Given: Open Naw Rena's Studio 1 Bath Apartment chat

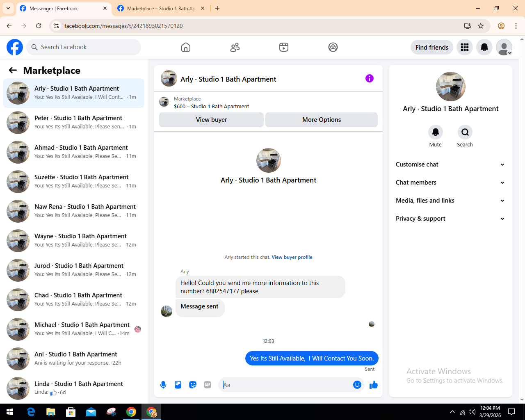Looking at the screenshot, I should pos(74,211).
